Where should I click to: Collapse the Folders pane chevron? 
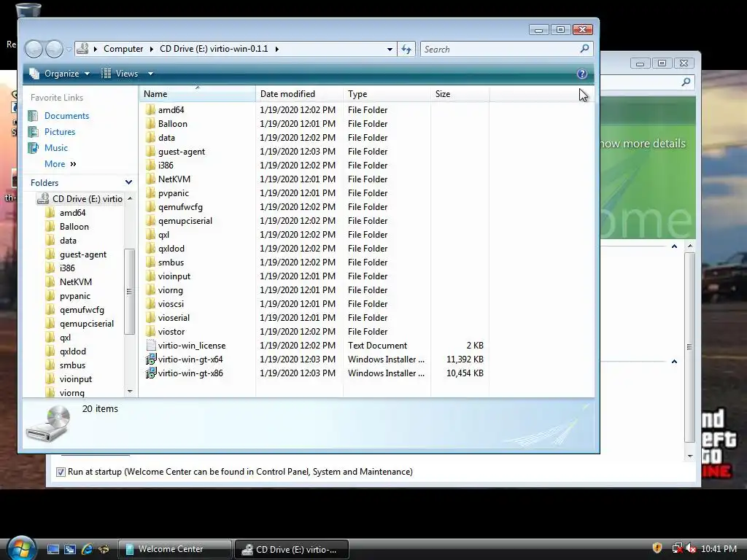(x=128, y=182)
